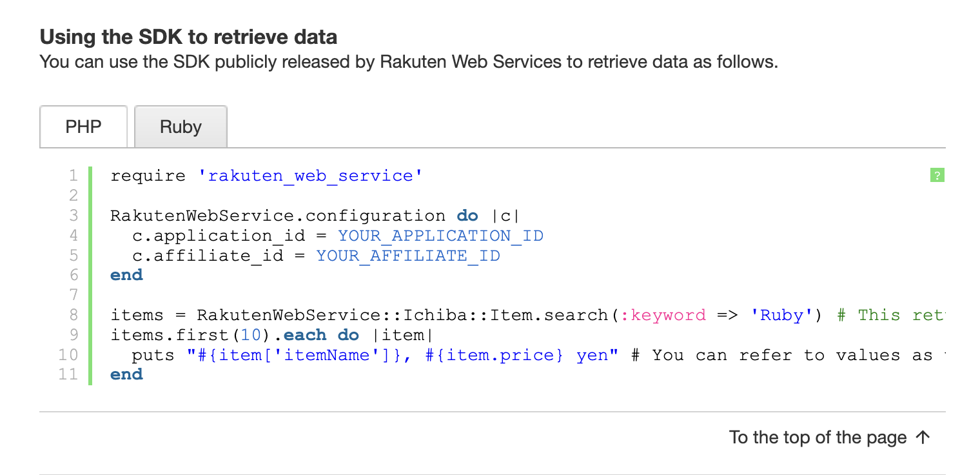Click YOUR_AFFILIATE_ID placeholder in the code
The height and width of the screenshot is (475, 980).
408,256
